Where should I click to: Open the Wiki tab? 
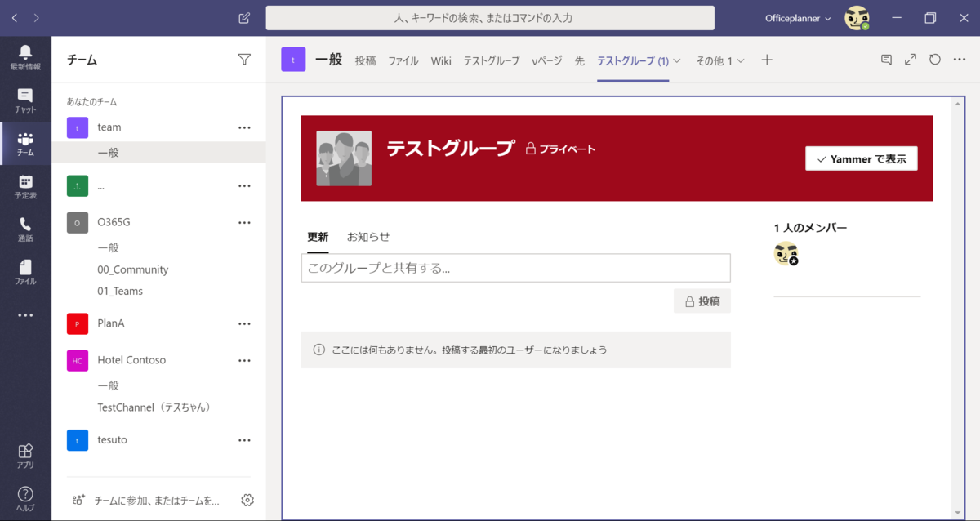click(441, 60)
